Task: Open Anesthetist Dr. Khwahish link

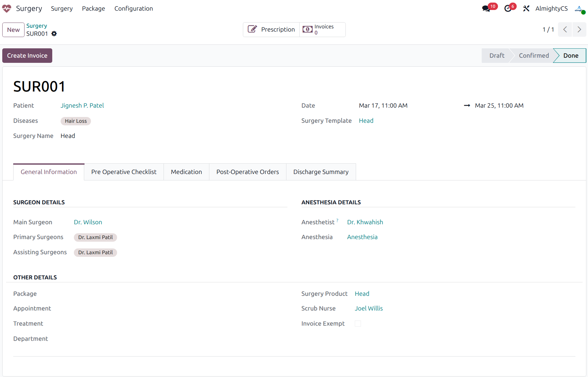Action: click(365, 222)
